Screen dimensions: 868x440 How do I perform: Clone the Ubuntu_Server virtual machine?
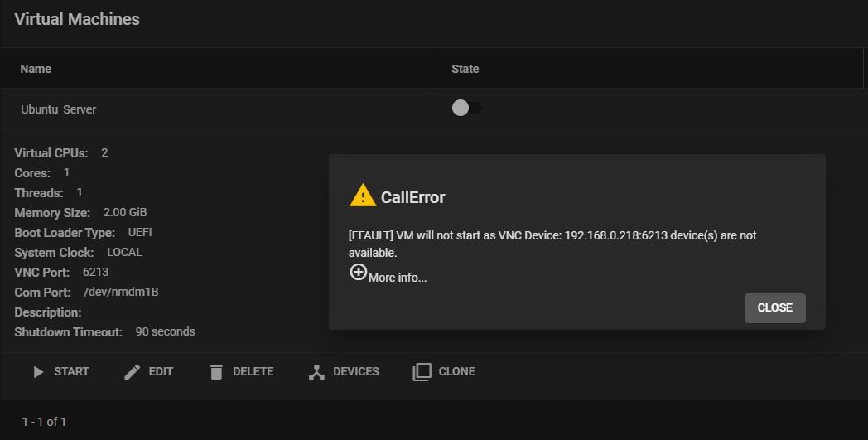pyautogui.click(x=444, y=372)
